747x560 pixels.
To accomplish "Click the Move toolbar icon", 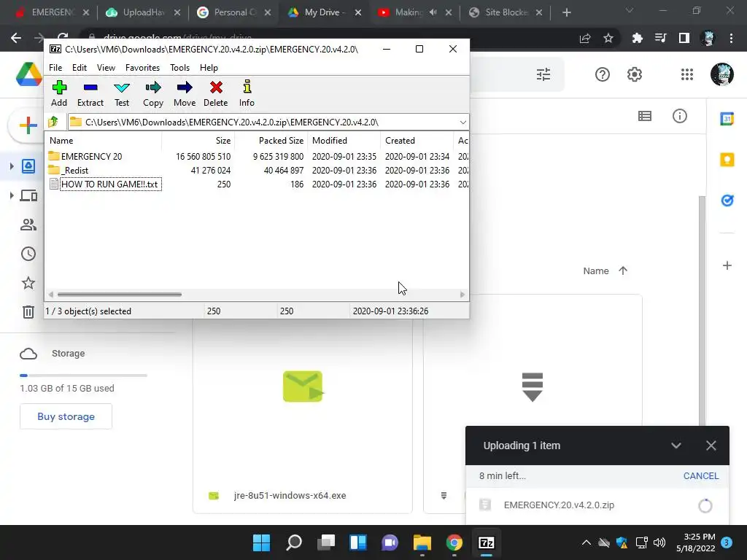I will pos(185,94).
